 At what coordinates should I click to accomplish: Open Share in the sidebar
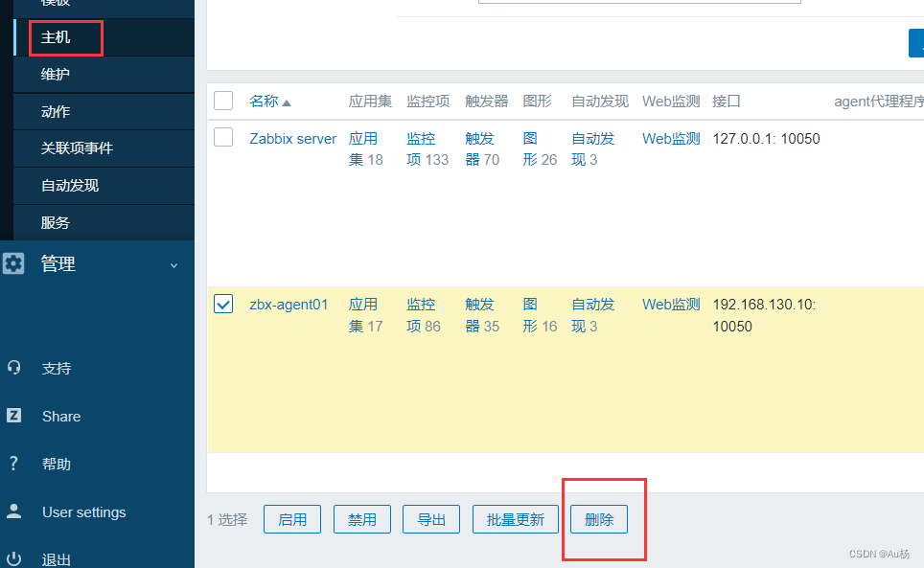[x=61, y=417]
